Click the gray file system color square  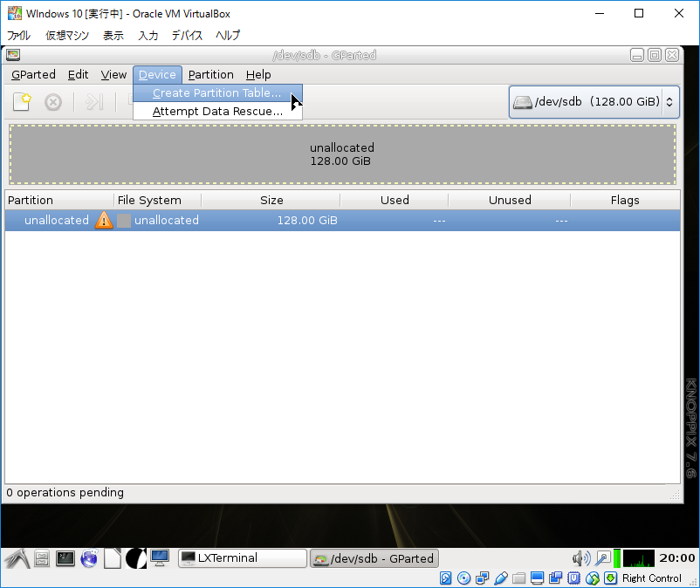pos(124,221)
